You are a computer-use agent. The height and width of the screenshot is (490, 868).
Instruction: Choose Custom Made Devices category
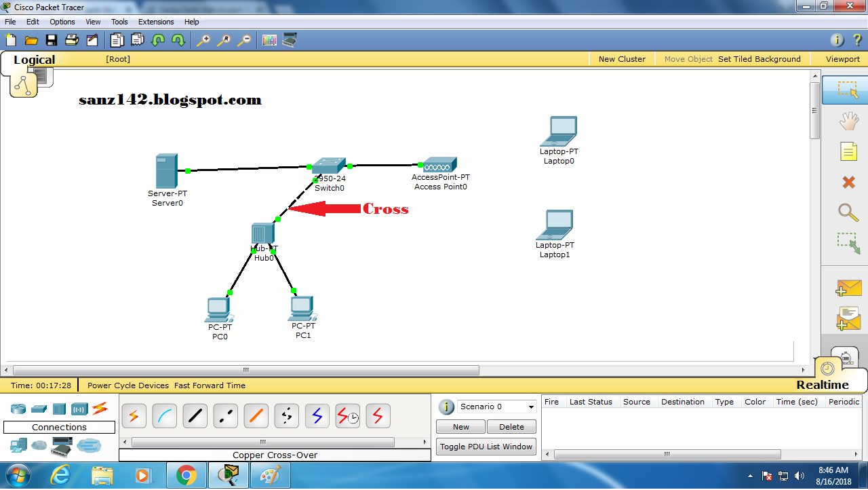click(x=62, y=446)
